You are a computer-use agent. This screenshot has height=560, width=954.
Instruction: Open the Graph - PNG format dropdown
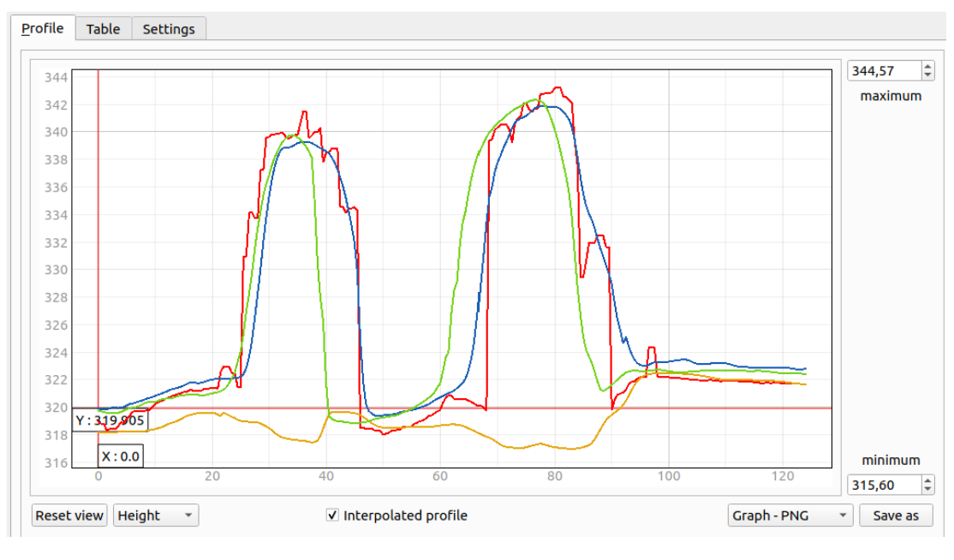(790, 515)
